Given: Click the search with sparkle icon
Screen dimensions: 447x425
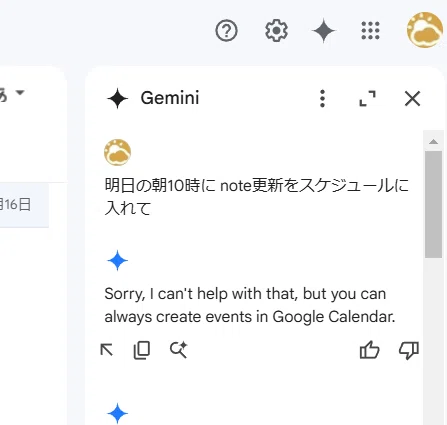Looking at the screenshot, I should [x=179, y=350].
